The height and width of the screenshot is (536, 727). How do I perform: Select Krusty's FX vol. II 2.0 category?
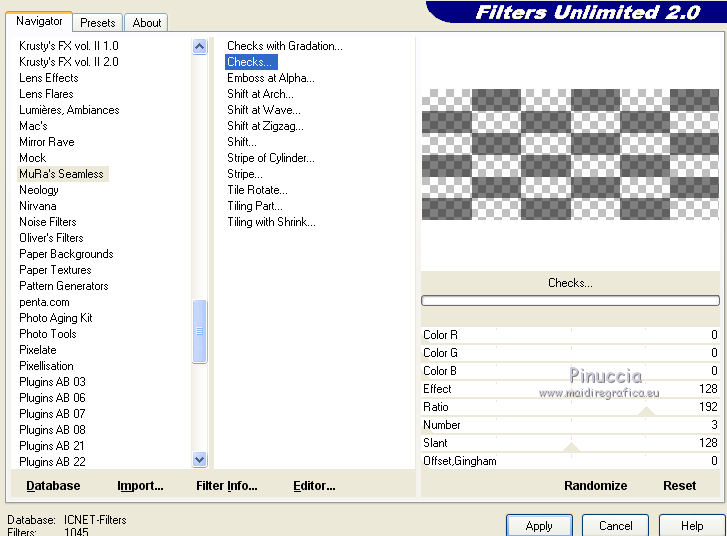coord(69,62)
